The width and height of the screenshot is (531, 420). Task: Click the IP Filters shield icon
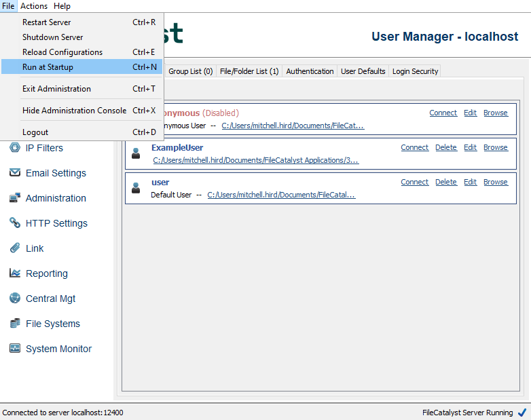coord(14,147)
